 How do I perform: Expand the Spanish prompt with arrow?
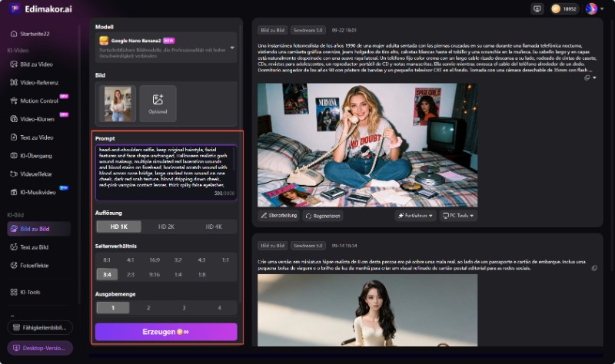(594, 78)
